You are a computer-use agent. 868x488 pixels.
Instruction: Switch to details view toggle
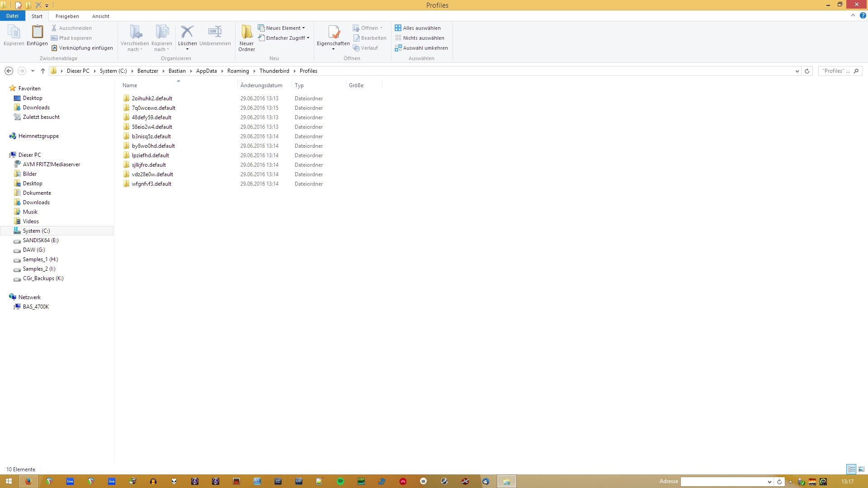click(851, 469)
